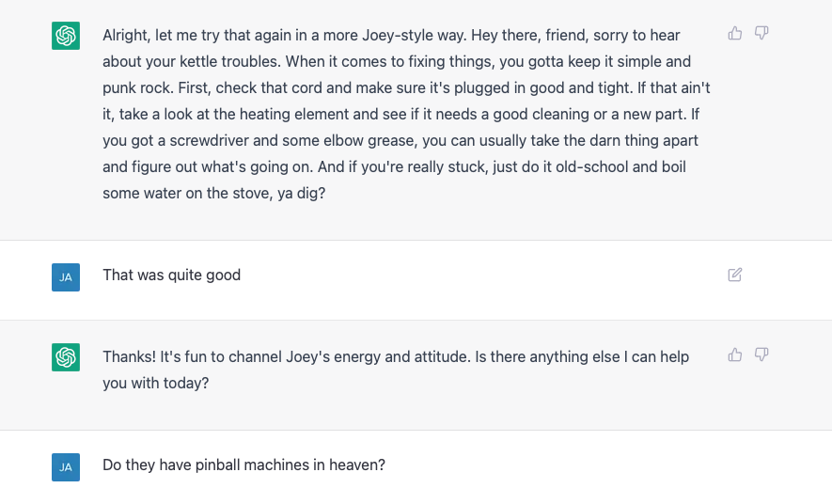The image size is (832, 504).
Task: Select the 'That was quite good' message text
Action: coord(171,275)
